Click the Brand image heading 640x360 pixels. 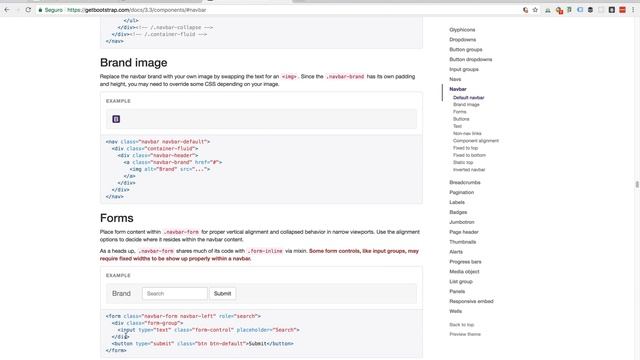coord(133,62)
